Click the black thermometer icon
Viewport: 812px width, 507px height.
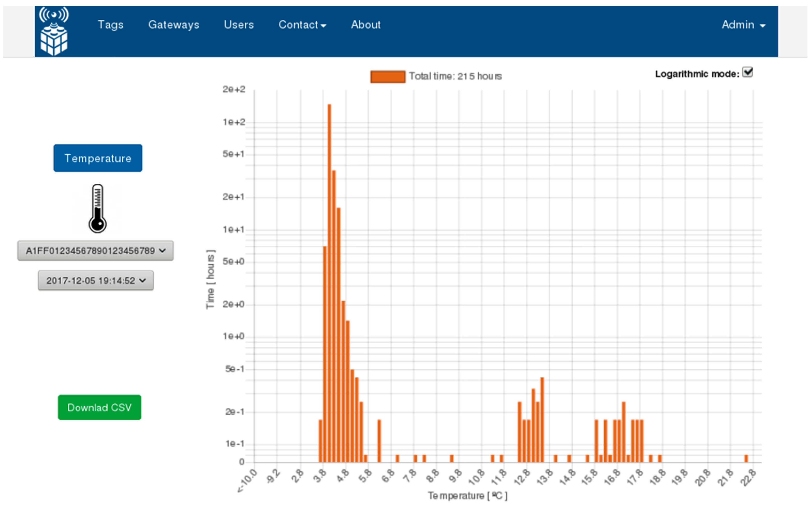click(x=98, y=208)
